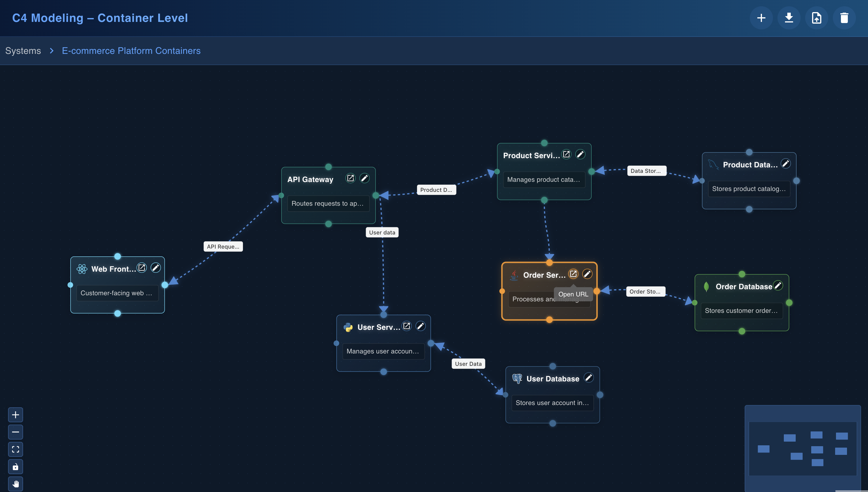Image resolution: width=868 pixels, height=492 pixels.
Task: Click top connection handle of API Gateway
Action: tap(329, 167)
